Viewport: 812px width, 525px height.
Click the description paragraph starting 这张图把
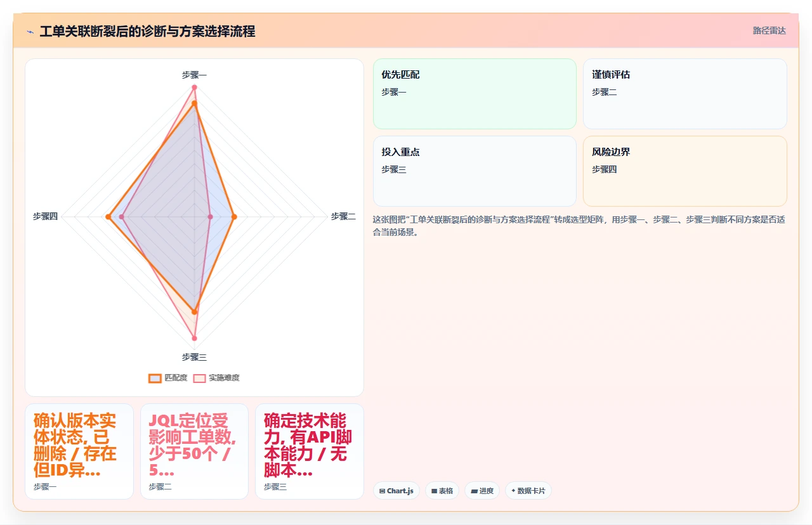[579, 226]
